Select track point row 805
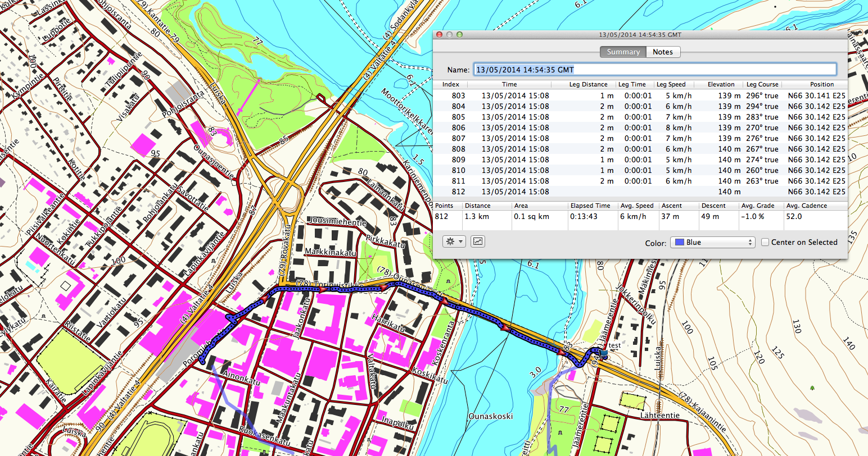868x456 pixels. tap(640, 117)
